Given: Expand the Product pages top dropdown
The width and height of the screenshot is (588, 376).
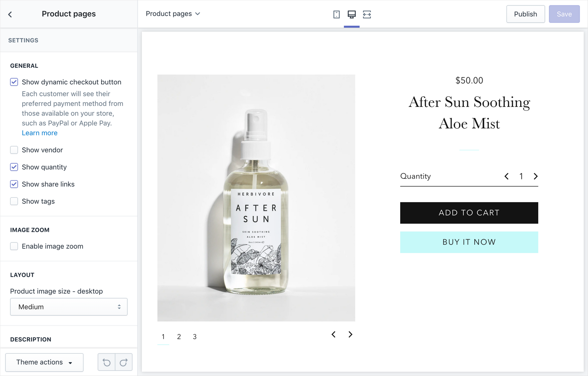Looking at the screenshot, I should (173, 14).
